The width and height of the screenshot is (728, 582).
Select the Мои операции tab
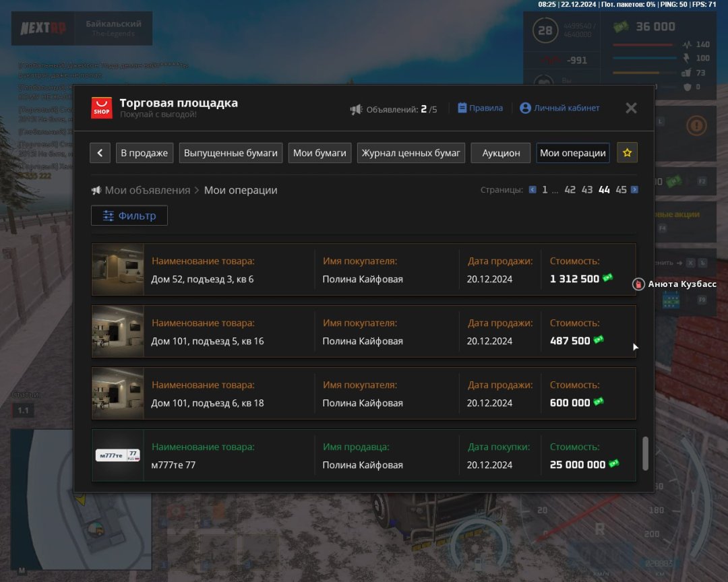573,153
